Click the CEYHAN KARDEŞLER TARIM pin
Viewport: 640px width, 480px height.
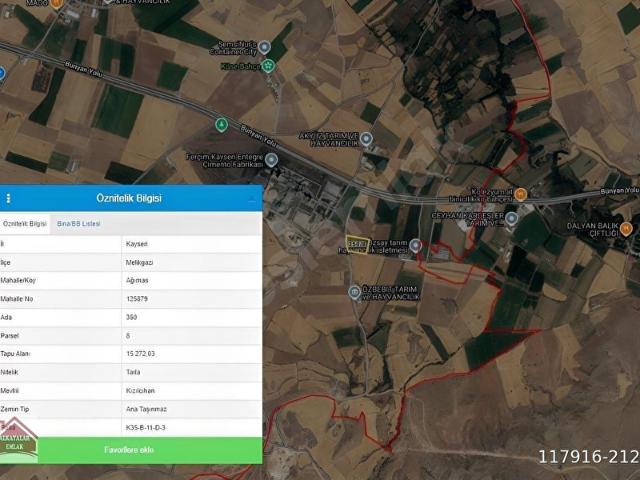pyautogui.click(x=511, y=219)
